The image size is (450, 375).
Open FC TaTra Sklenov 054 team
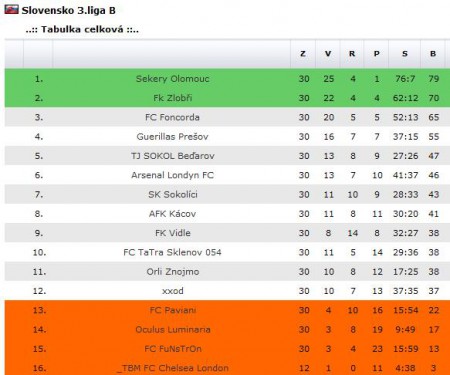[x=172, y=252]
